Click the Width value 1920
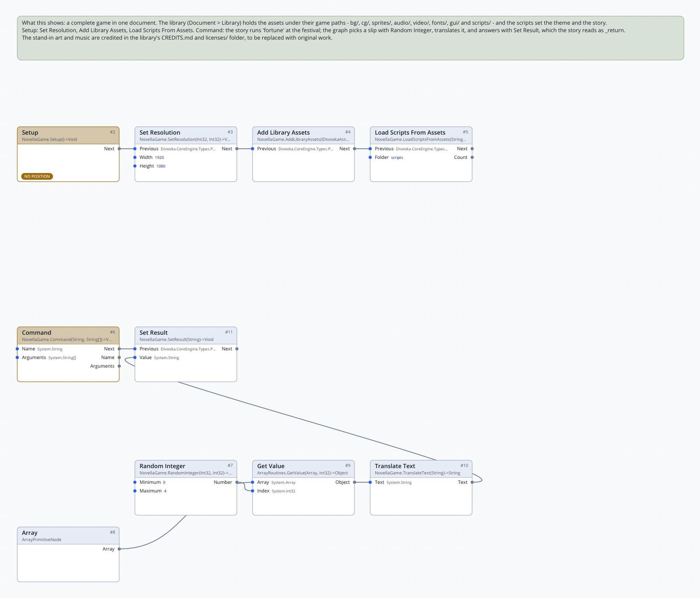 (159, 158)
